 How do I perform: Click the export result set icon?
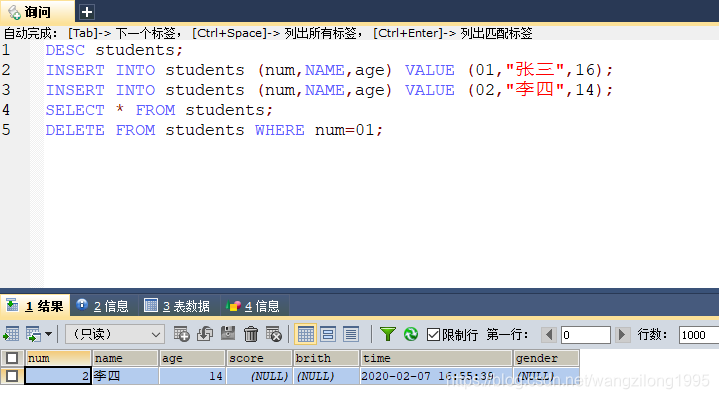pos(11,334)
